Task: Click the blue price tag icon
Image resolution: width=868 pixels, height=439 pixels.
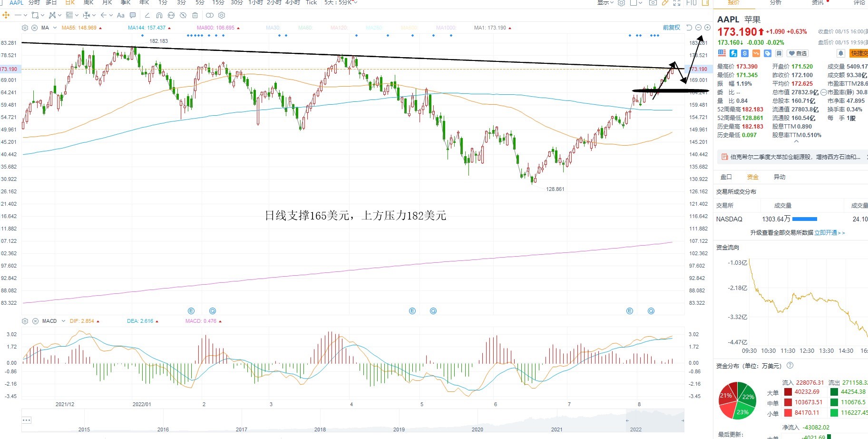Action: click(x=768, y=53)
